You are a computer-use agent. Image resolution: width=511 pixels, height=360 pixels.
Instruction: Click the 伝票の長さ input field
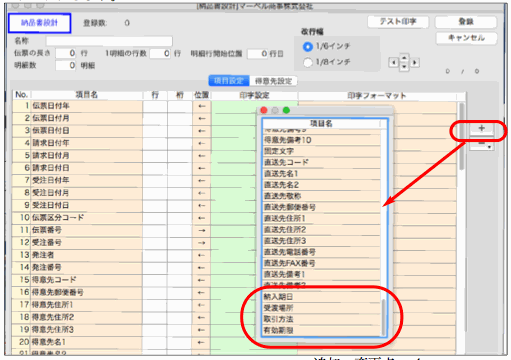point(66,53)
